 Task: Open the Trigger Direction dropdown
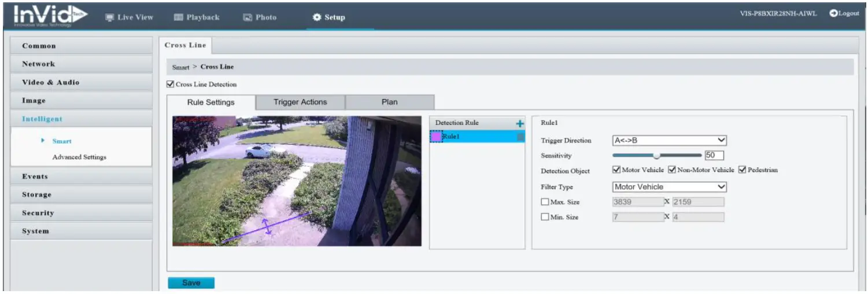pos(669,140)
